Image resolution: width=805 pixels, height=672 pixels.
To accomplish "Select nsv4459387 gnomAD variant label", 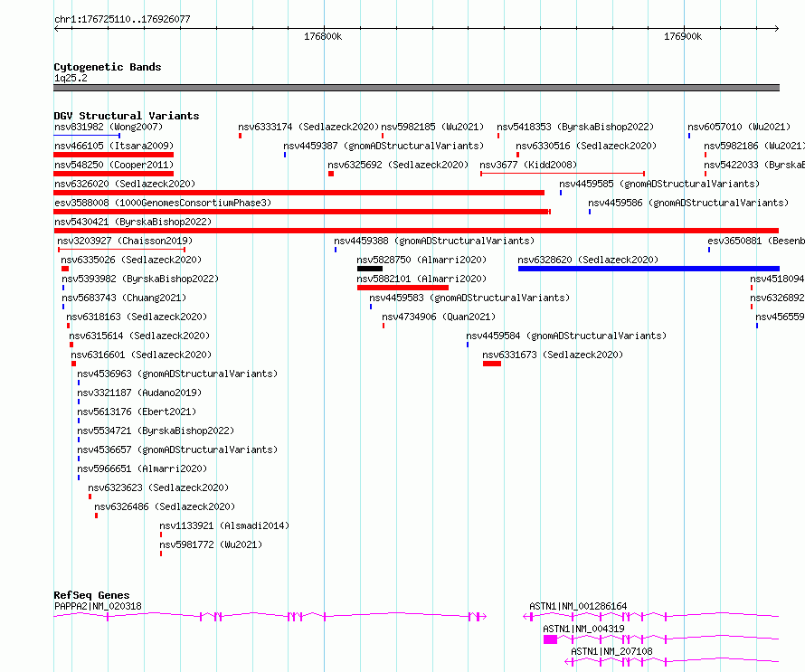I will click(384, 146).
